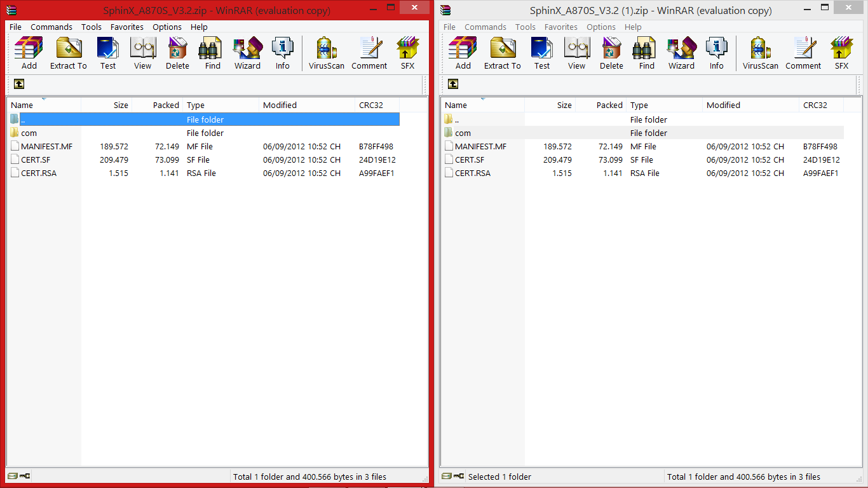868x488 pixels.
Task: Click Add icon in left WinRAR window
Action: coord(29,53)
